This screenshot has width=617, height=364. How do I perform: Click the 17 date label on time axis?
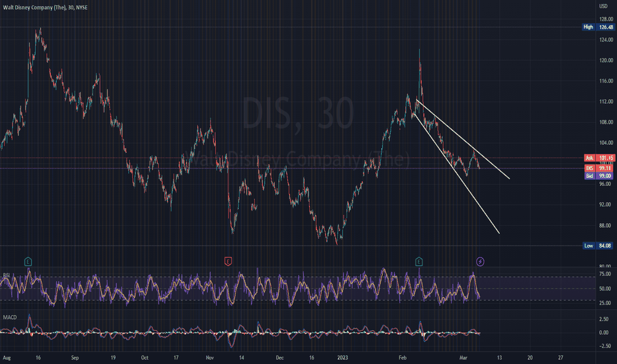[x=176, y=357]
